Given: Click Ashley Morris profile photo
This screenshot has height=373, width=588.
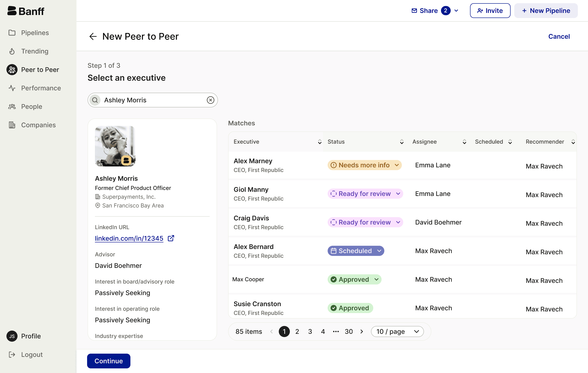Looking at the screenshot, I should pos(115,146).
